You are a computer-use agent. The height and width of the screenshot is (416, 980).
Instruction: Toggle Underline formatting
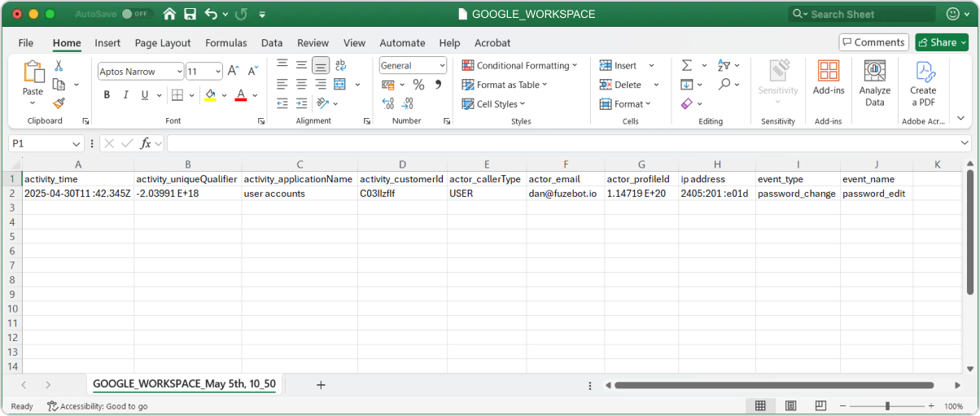click(145, 95)
